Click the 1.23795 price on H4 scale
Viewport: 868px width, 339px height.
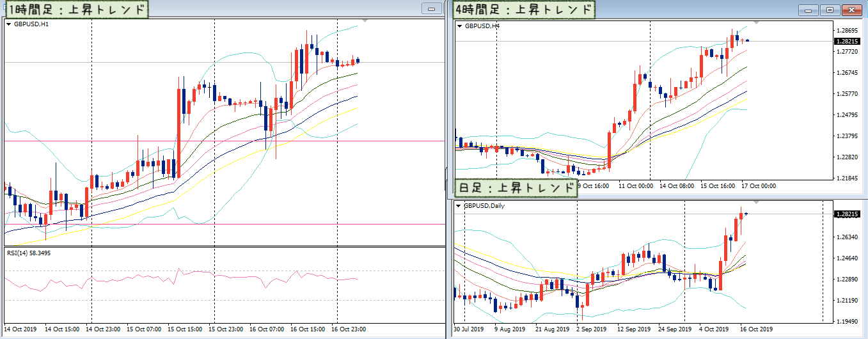click(846, 136)
